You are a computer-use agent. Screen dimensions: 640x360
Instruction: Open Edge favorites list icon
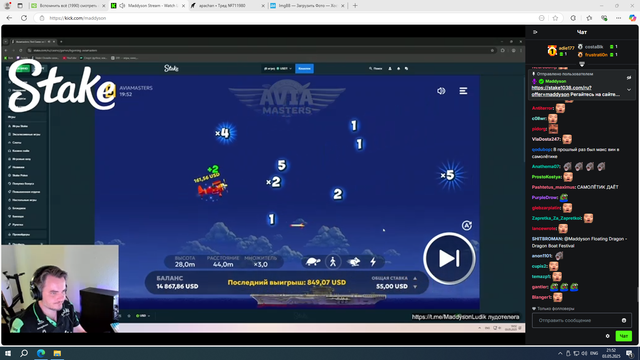coord(589,18)
